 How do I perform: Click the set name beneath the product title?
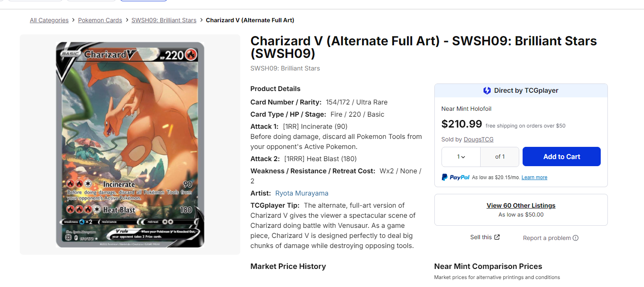(285, 68)
